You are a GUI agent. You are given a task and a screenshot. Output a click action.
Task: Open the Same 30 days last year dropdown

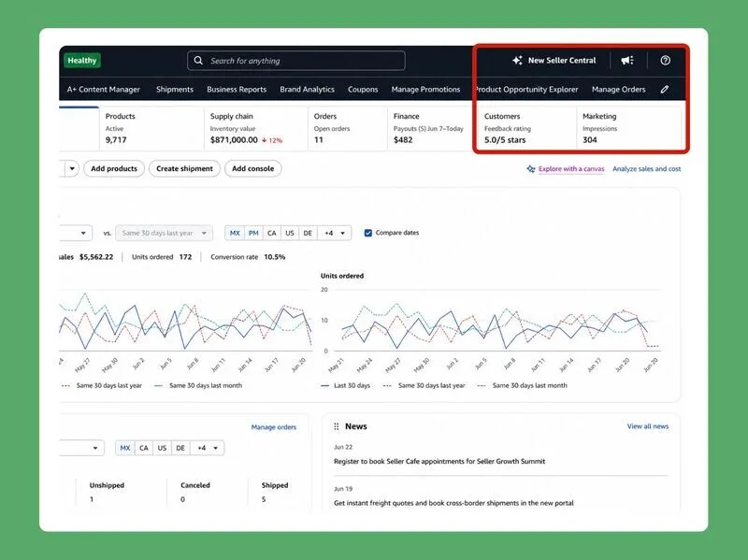(x=165, y=233)
